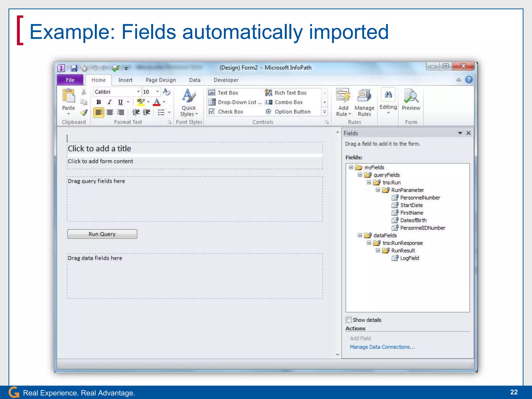This screenshot has width=532, height=399.
Task: Click the 'Click to add a title' placeholder
Action: pos(99,149)
